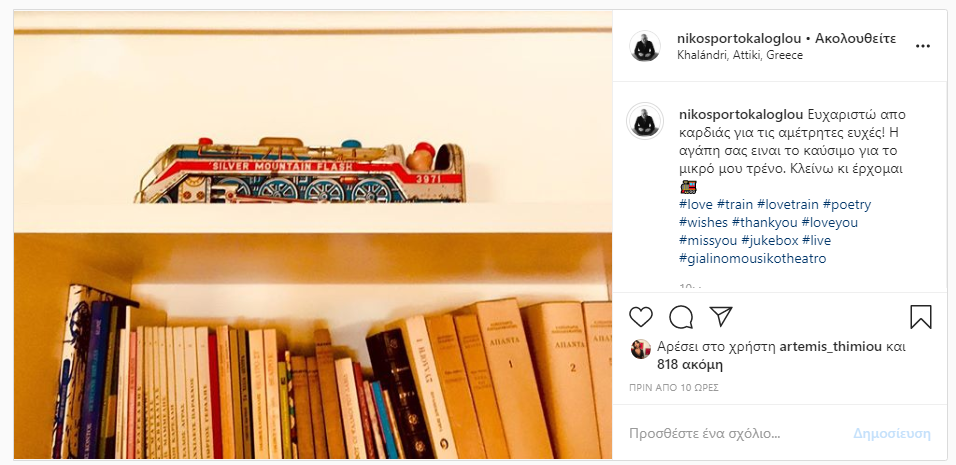The width and height of the screenshot is (956, 465).
Task: Save post with the bookmark icon
Action: coord(921,317)
